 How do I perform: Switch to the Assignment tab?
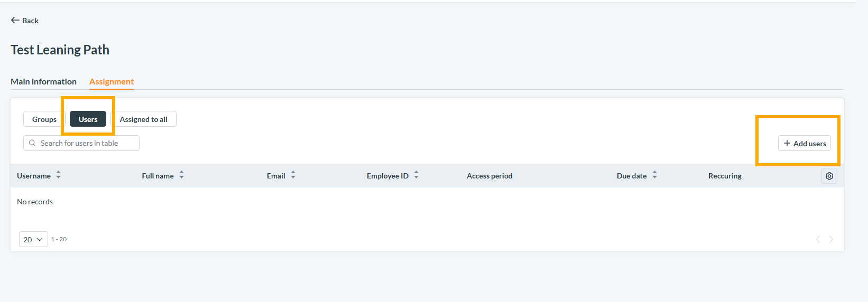pos(112,81)
